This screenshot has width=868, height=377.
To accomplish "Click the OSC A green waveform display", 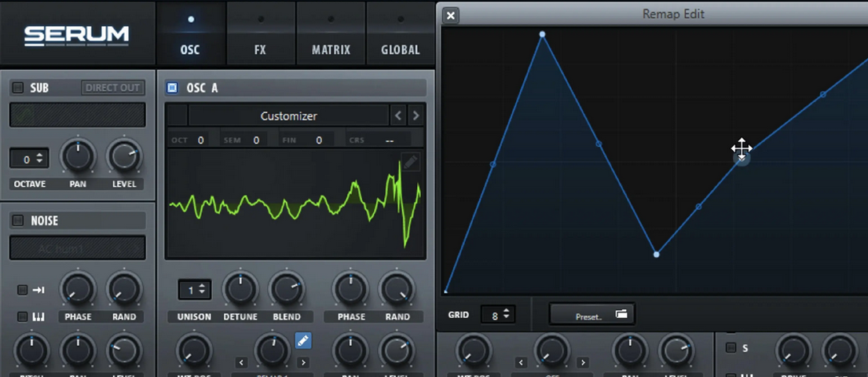I will tap(295, 204).
